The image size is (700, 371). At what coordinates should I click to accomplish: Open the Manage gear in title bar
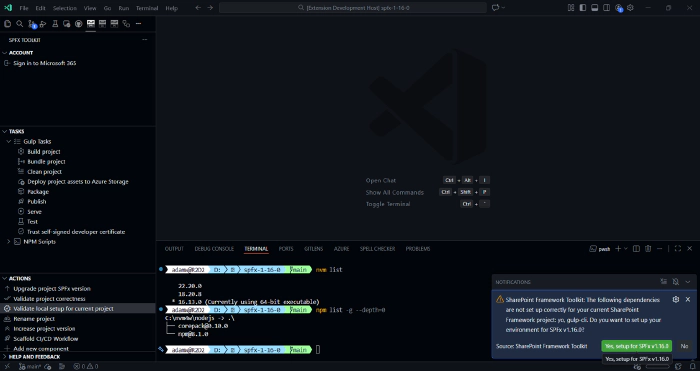point(630,8)
